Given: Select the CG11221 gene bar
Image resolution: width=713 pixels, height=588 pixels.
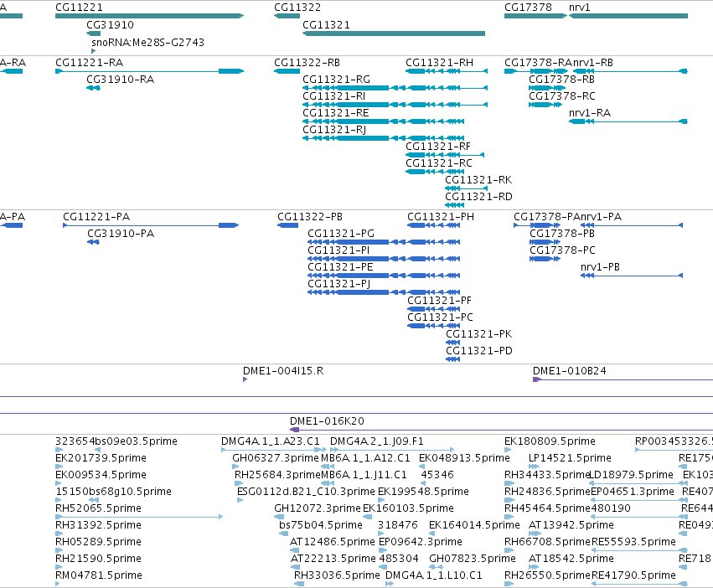Looking at the screenshot, I should [150, 16].
